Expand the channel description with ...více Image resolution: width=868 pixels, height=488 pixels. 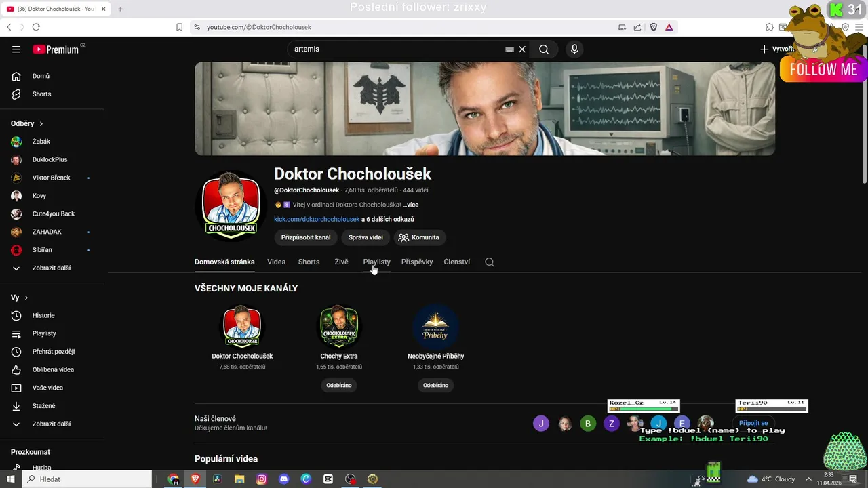point(410,205)
